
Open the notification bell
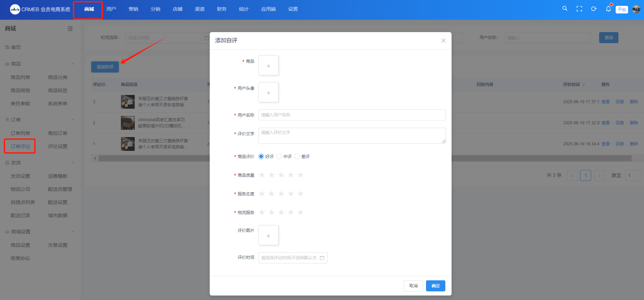point(608,9)
